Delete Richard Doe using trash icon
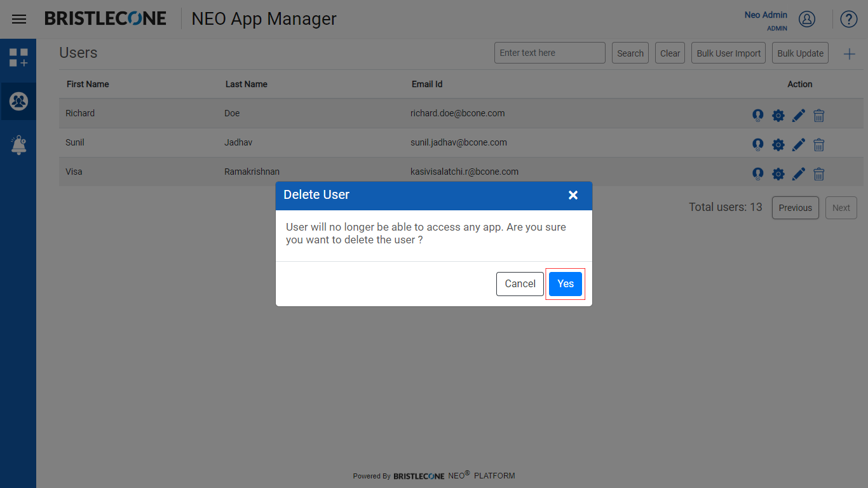Image resolution: width=868 pixels, height=488 pixels. [x=819, y=116]
